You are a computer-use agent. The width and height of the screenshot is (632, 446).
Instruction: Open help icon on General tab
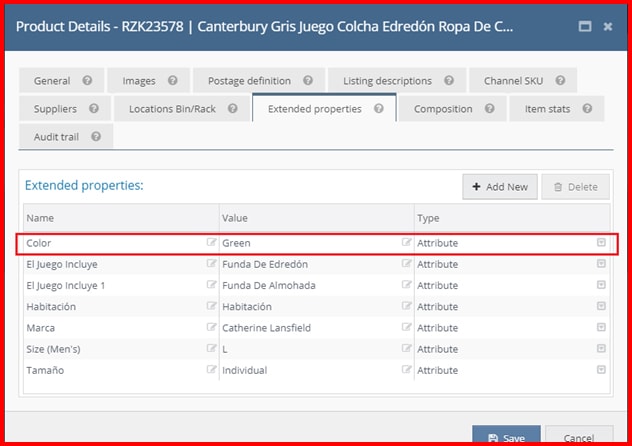click(87, 81)
